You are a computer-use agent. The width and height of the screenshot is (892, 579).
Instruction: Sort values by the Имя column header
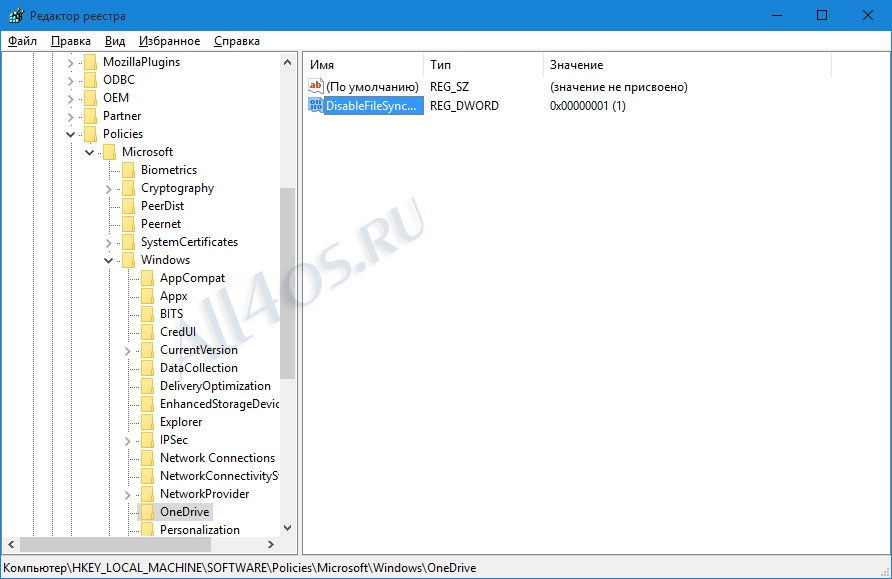click(x=363, y=65)
